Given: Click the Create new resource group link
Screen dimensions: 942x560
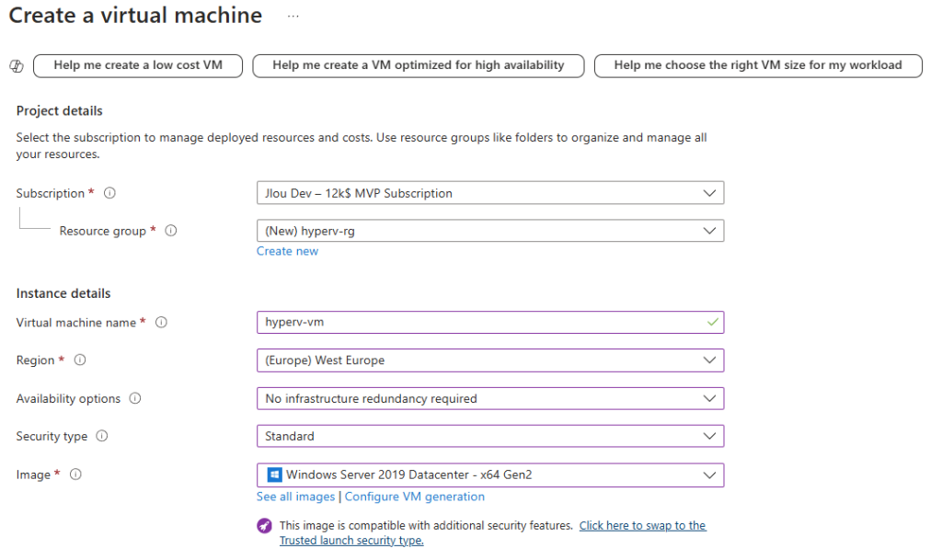Looking at the screenshot, I should click(287, 251).
